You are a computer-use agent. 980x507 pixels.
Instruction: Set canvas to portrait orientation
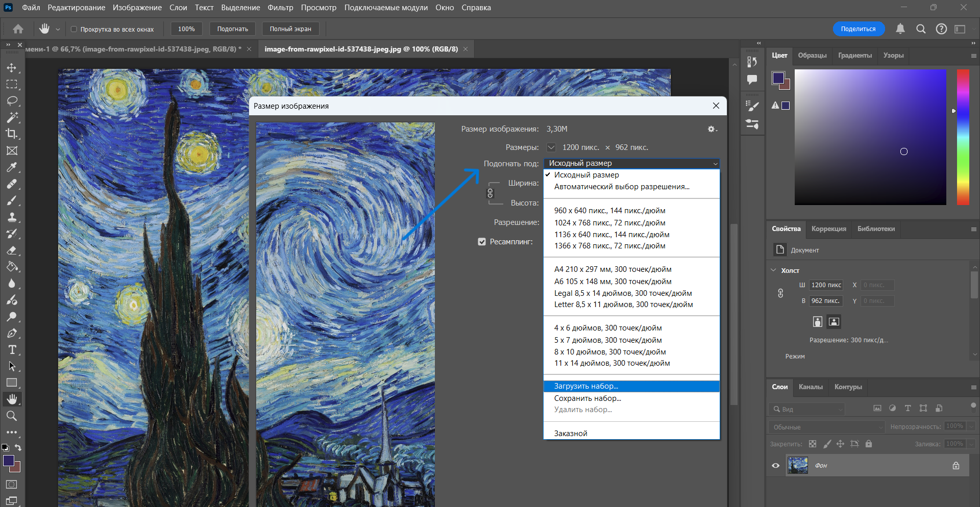[818, 321]
